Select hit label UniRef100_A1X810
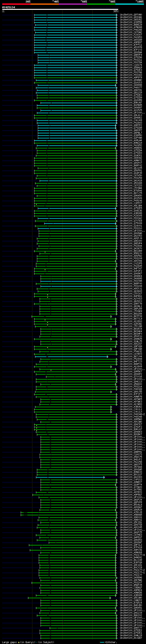The width and height of the screenshot is (146, 644). [131, 321]
